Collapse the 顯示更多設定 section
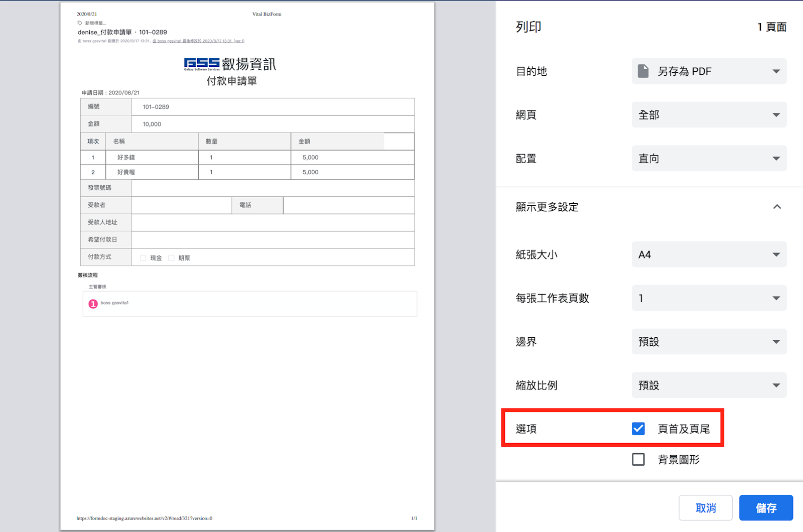 [x=776, y=207]
